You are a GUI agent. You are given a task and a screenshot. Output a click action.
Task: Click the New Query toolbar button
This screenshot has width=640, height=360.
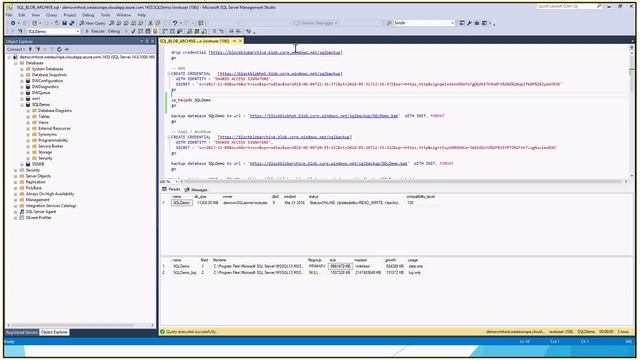92,23
